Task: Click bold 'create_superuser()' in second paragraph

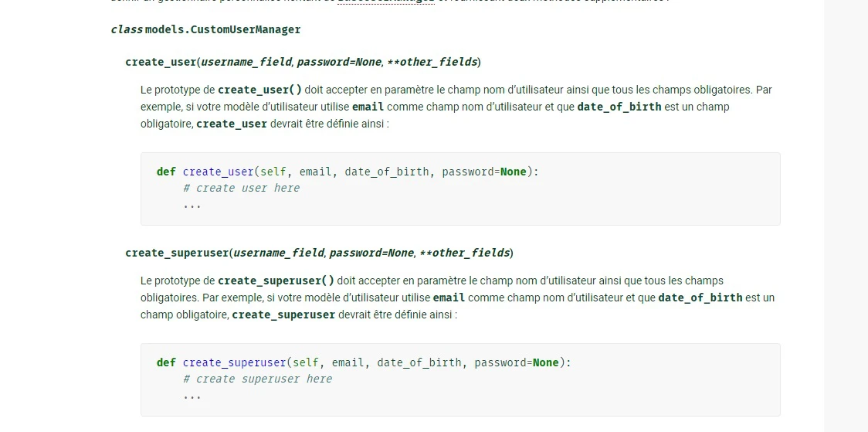Action: [x=276, y=281]
